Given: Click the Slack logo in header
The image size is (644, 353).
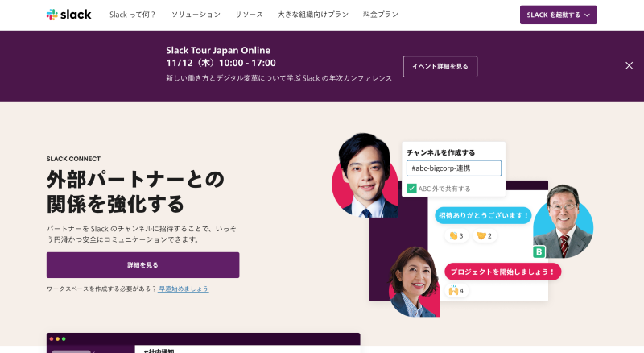Looking at the screenshot, I should pyautogui.click(x=68, y=15).
